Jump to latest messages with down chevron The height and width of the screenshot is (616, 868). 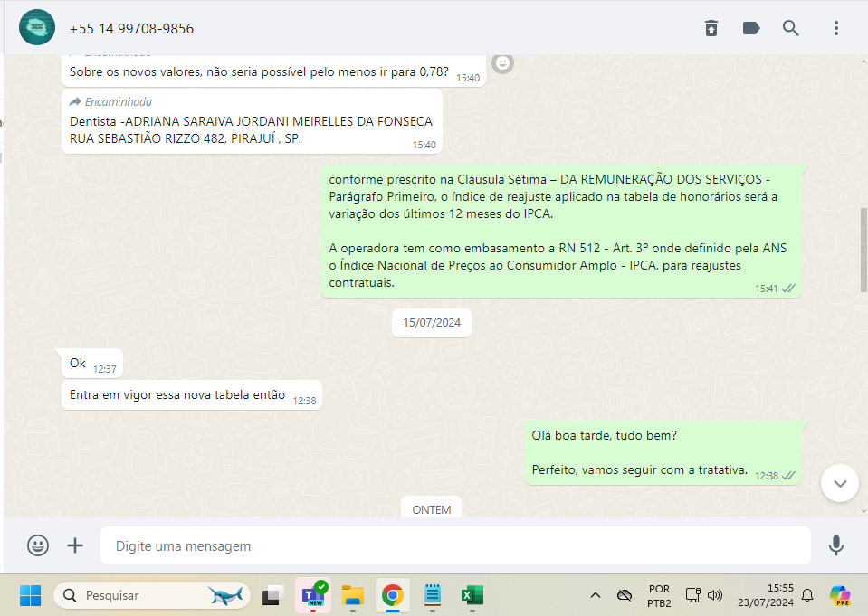coord(839,483)
